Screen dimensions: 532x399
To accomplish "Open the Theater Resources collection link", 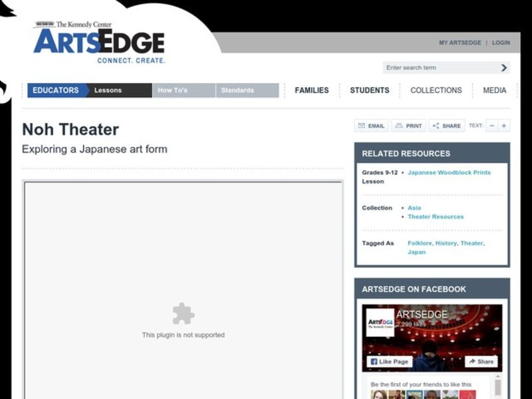I will [x=436, y=217].
